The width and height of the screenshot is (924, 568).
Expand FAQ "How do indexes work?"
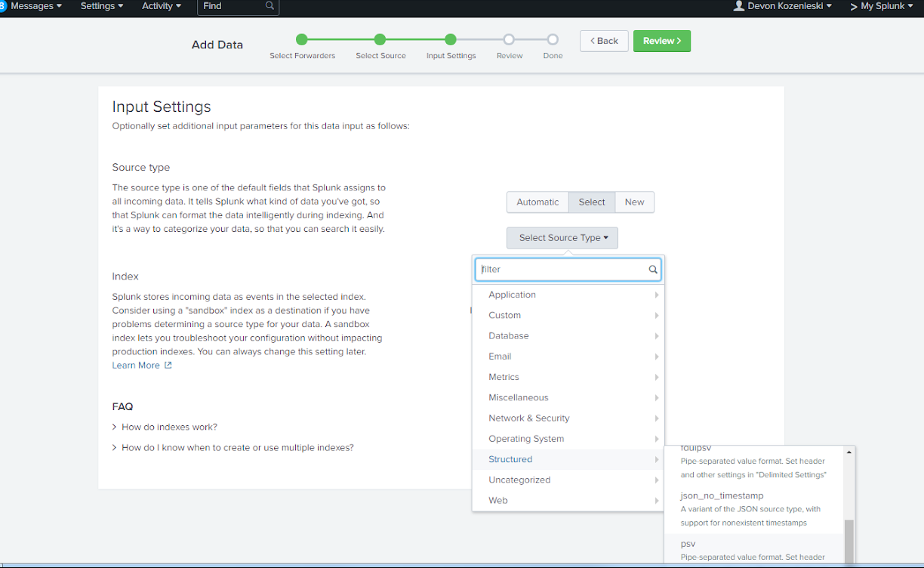click(x=165, y=427)
